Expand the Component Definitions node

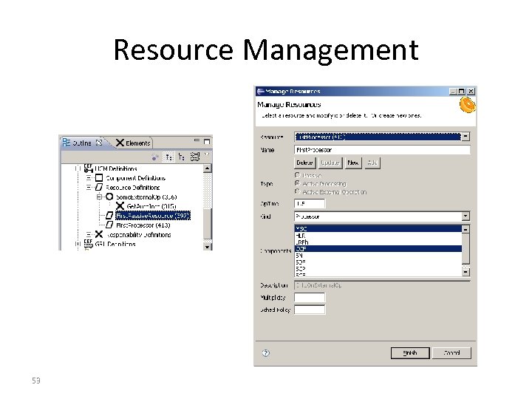[89, 178]
